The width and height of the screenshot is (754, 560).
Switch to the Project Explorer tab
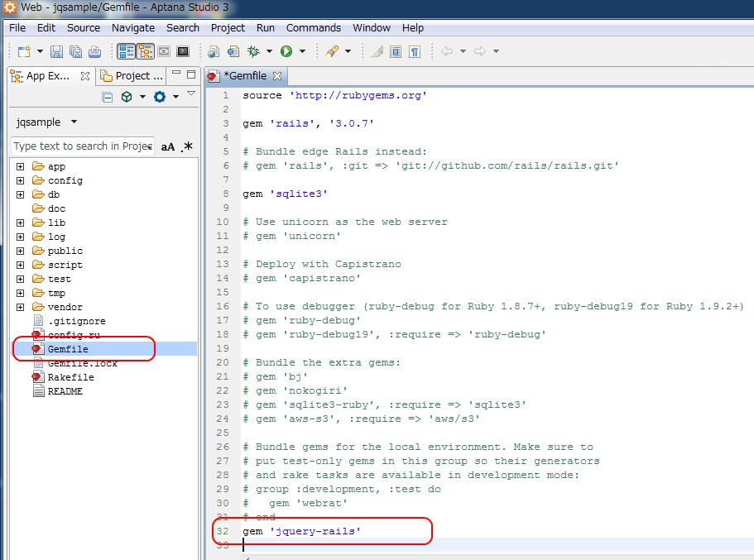132,76
